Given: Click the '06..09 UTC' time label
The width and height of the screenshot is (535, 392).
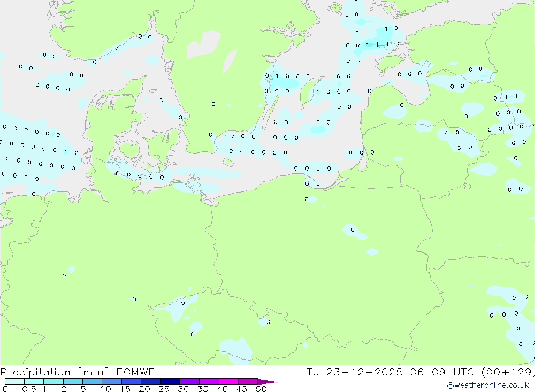Looking at the screenshot, I should (442, 372).
